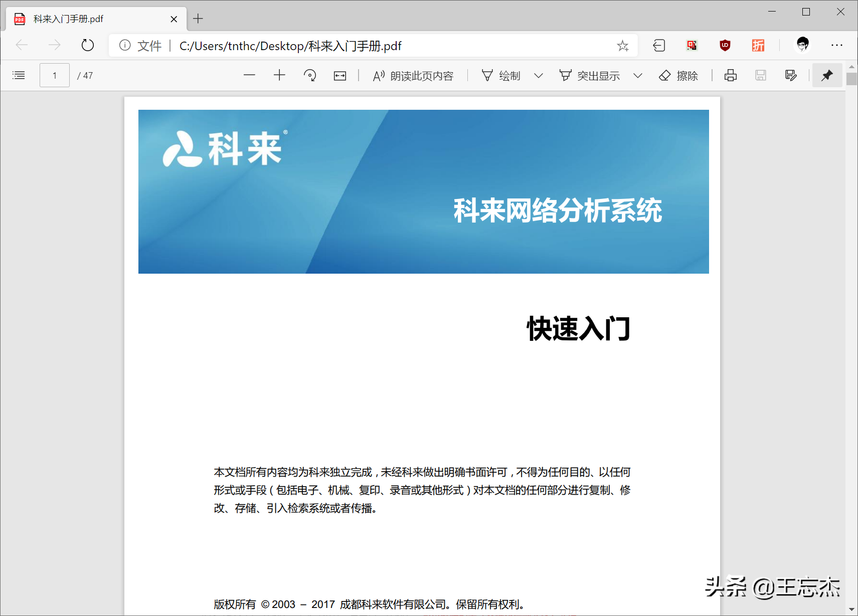
Task: Toggle fit to width view
Action: [340, 76]
